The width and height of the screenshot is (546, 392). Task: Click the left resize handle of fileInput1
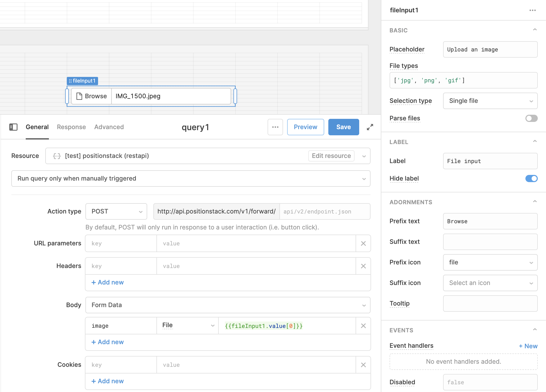coord(67,96)
